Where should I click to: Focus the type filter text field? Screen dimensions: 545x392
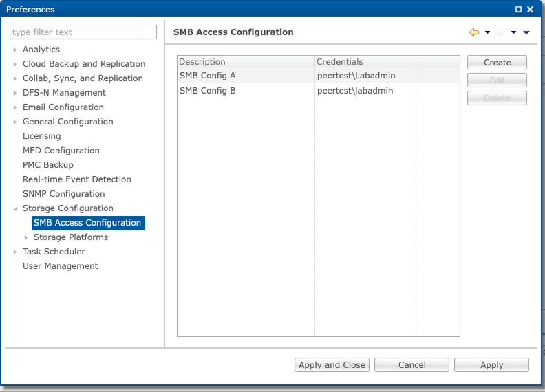coord(83,32)
